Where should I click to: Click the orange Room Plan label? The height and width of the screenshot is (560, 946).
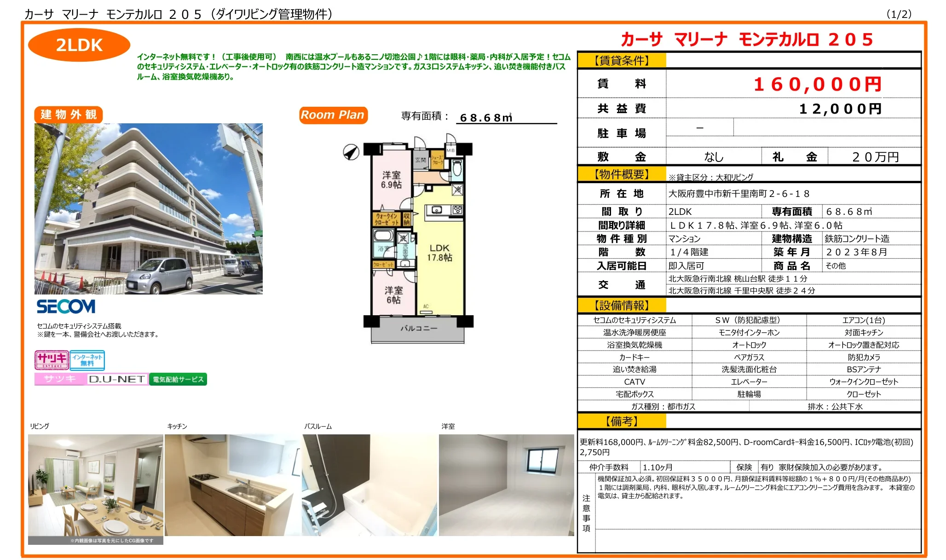(333, 115)
